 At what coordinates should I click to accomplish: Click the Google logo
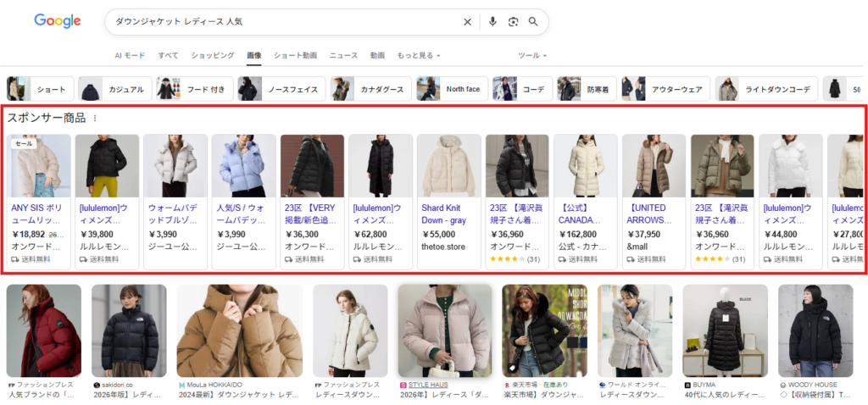pyautogui.click(x=58, y=21)
